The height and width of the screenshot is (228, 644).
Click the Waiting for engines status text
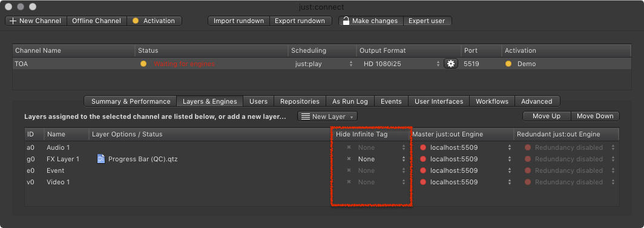click(x=184, y=64)
